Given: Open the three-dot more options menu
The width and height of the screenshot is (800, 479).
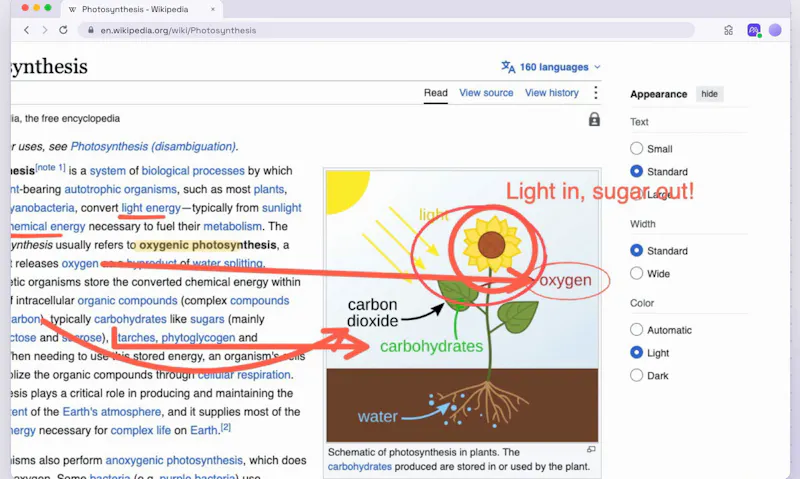Looking at the screenshot, I should tap(595, 92).
